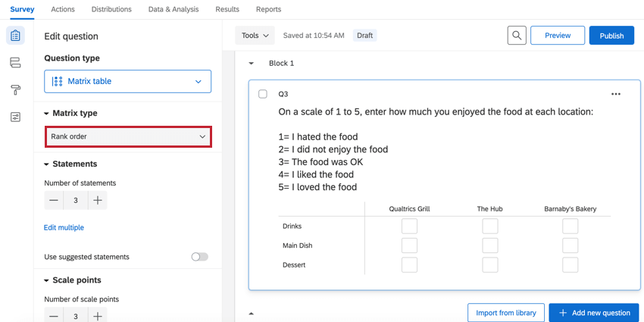Click the search magnifier icon
Screen dimensions: 644x322
point(516,36)
